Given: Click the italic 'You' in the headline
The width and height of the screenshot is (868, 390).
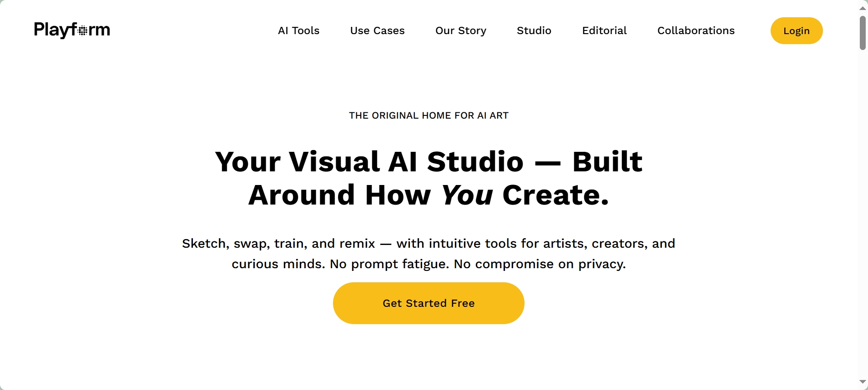Looking at the screenshot, I should click(467, 195).
